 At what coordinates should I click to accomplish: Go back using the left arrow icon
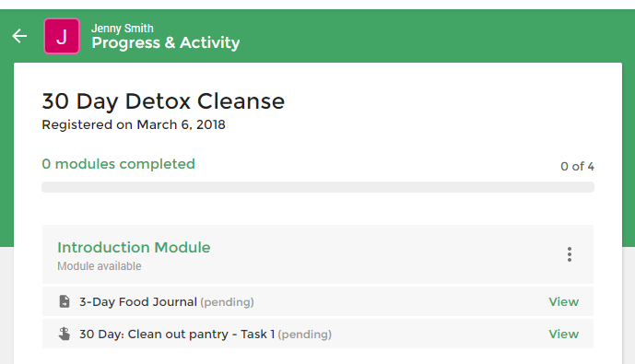[19, 36]
